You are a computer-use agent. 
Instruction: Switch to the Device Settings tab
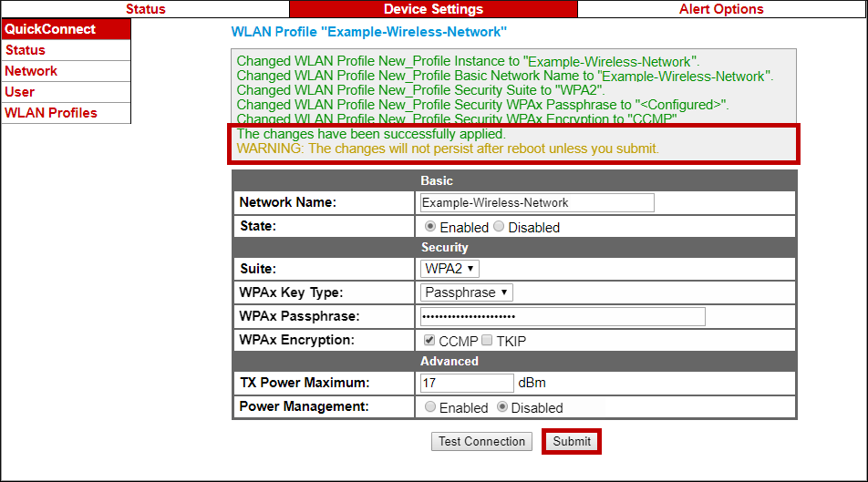click(433, 9)
